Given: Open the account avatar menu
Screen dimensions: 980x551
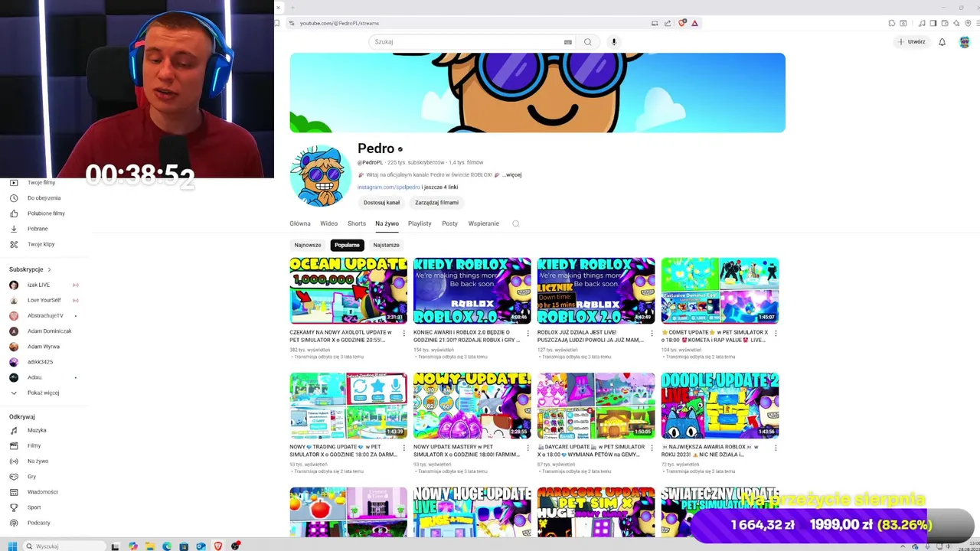Looking at the screenshot, I should (x=965, y=42).
